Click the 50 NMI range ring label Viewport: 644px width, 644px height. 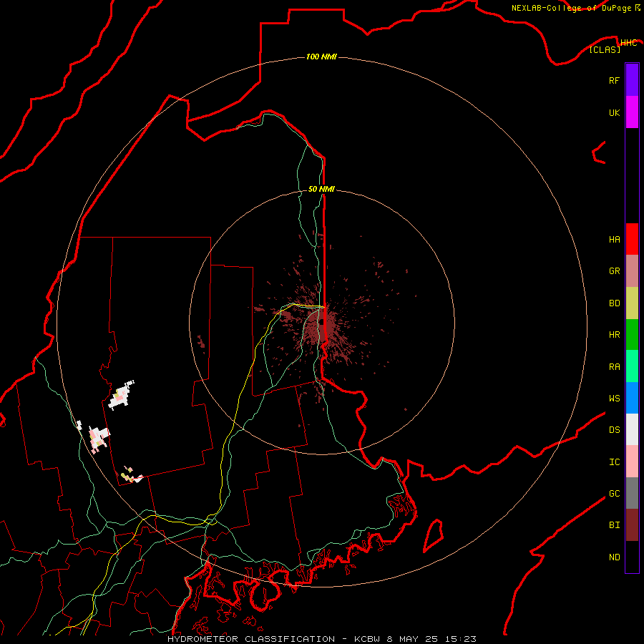(x=321, y=189)
